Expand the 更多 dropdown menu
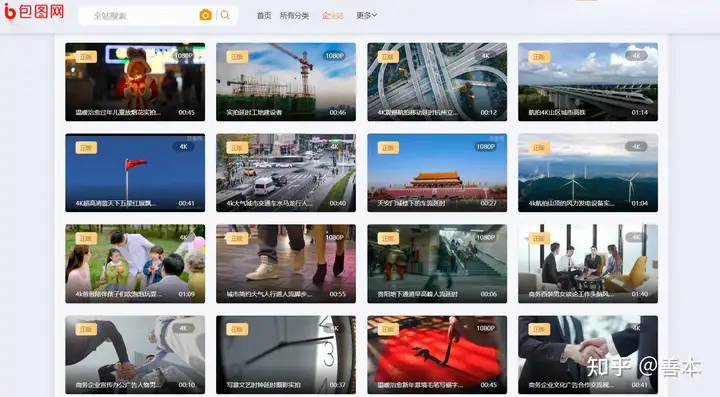This screenshot has height=397, width=720. click(x=366, y=16)
